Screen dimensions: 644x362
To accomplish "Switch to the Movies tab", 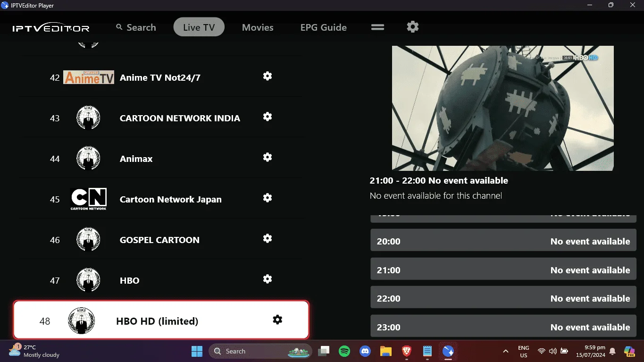I will (x=258, y=27).
